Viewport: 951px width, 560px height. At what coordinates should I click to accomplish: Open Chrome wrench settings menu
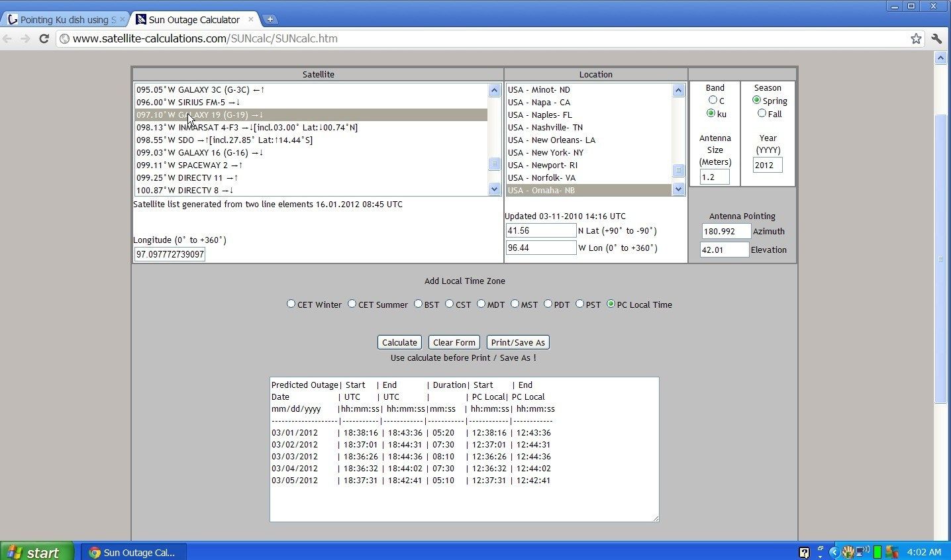[936, 38]
